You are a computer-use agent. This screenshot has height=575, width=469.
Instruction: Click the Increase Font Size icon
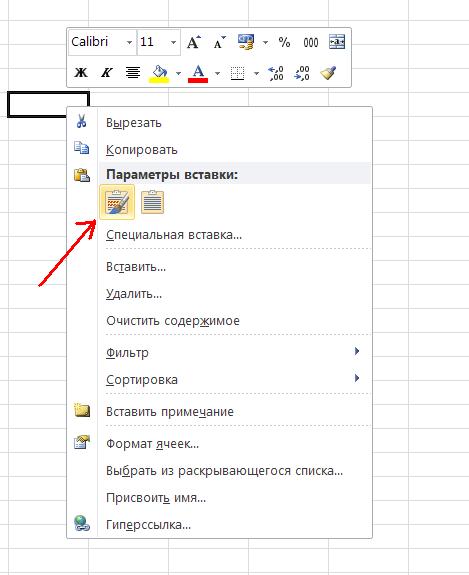[x=194, y=42]
